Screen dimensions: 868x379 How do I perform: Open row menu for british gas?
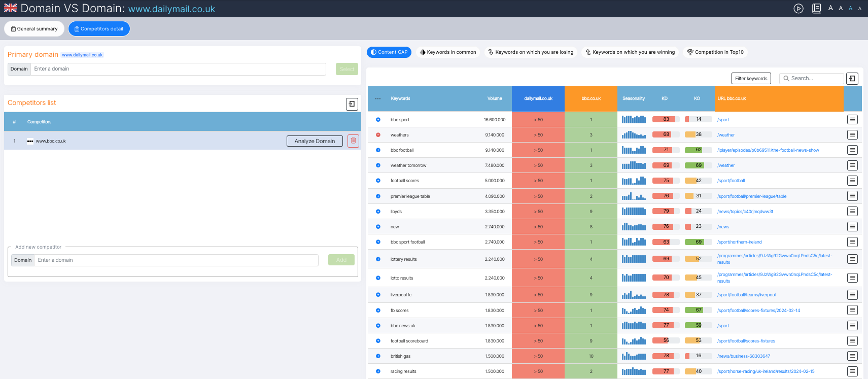click(x=852, y=356)
